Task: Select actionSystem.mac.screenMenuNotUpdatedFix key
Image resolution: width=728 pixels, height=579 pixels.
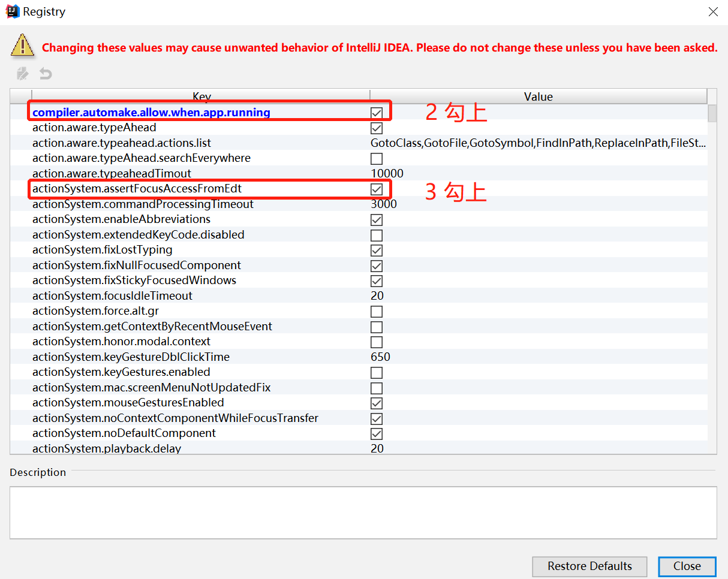Action: 152,388
